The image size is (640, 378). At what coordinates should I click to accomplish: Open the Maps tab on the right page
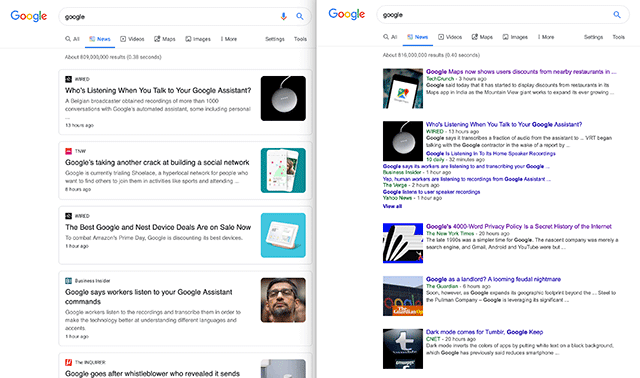482,37
